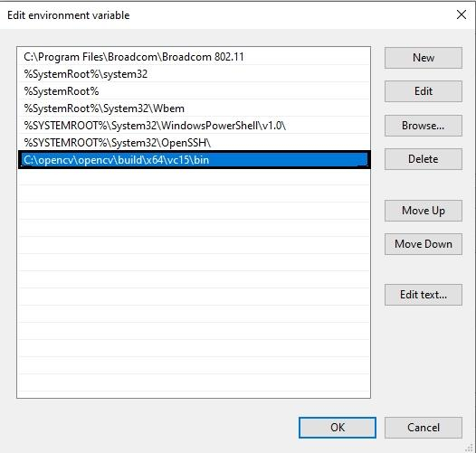Select the System32\OpenSSH path entry

pos(194,143)
